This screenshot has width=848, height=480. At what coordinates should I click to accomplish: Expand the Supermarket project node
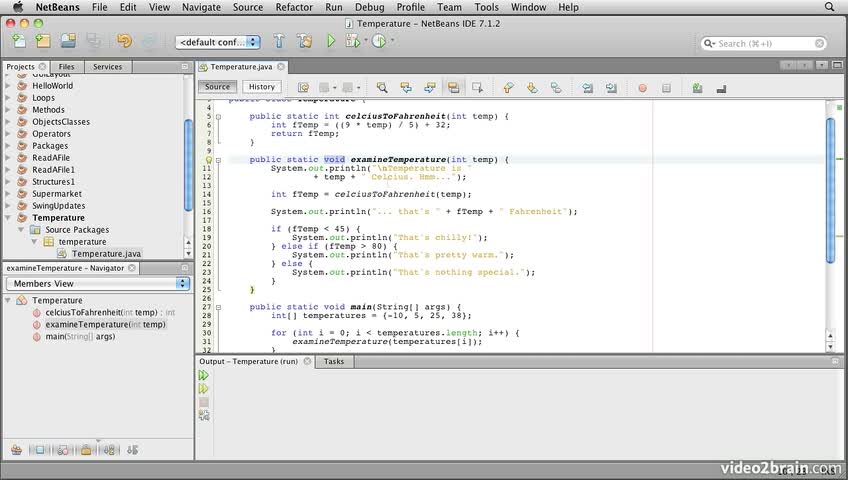9,194
